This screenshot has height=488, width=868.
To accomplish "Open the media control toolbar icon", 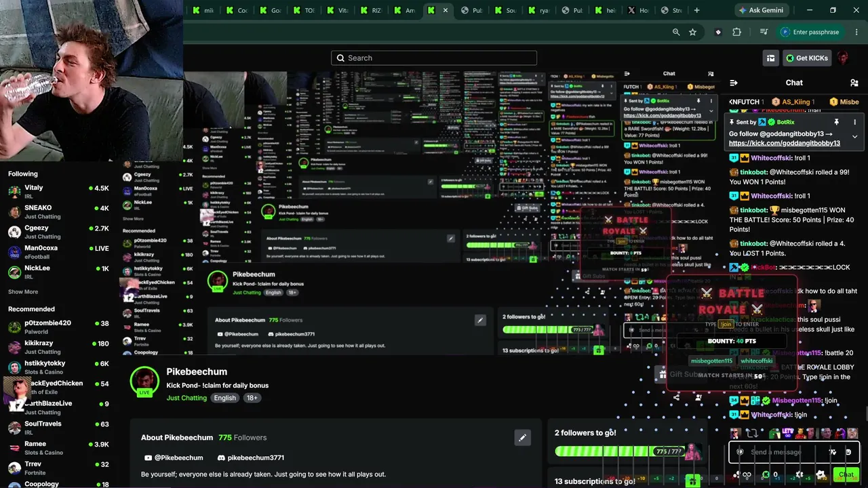I will pyautogui.click(x=764, y=32).
